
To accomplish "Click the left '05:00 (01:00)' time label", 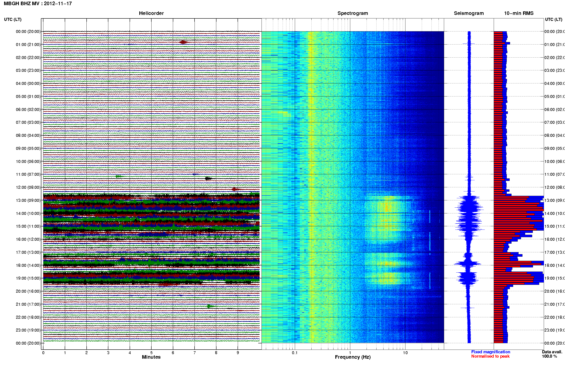I will [x=28, y=96].
